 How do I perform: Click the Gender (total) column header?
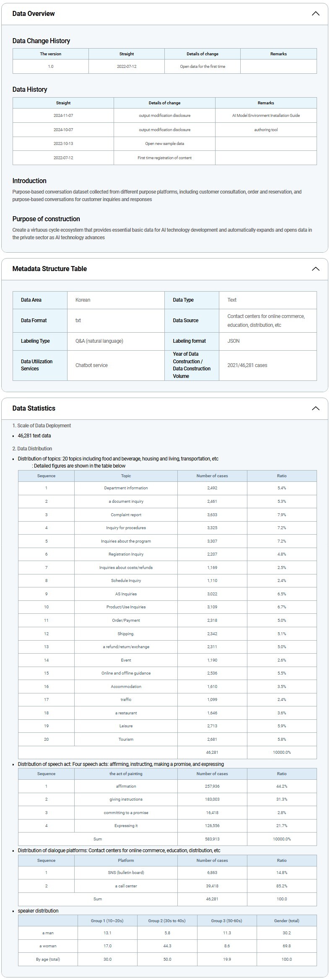[x=286, y=921]
